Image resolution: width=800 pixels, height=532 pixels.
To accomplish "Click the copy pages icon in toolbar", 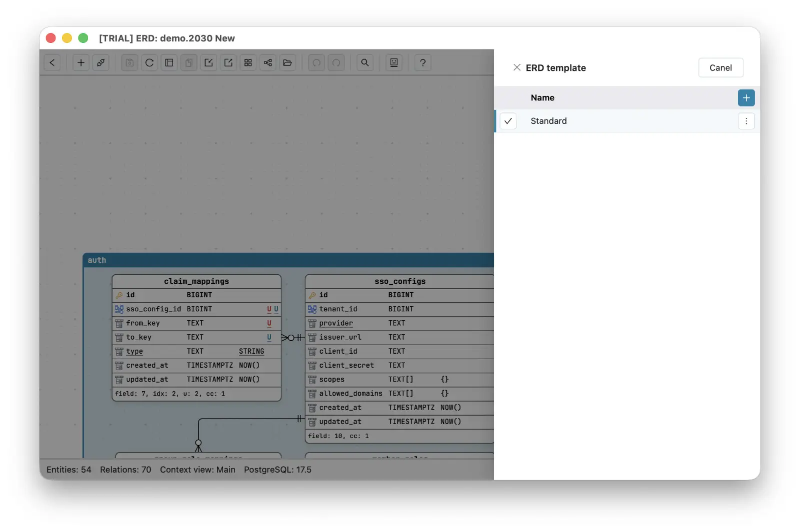I will [189, 63].
